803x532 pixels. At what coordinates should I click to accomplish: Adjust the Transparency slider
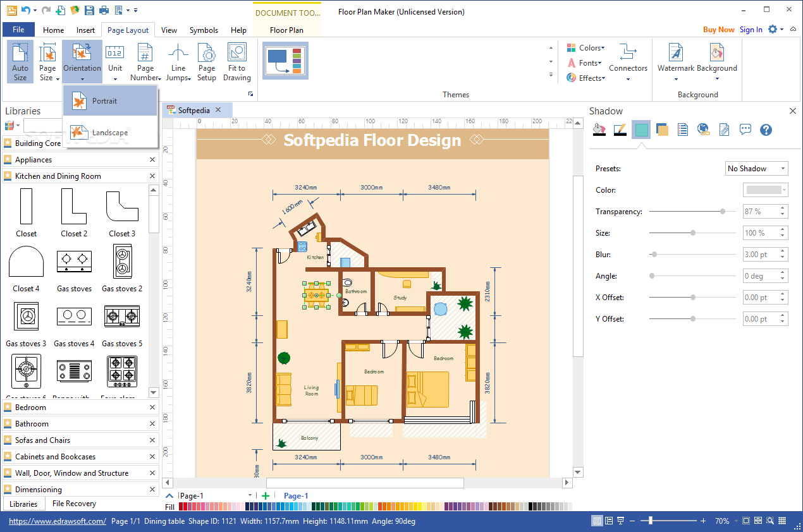(x=723, y=212)
